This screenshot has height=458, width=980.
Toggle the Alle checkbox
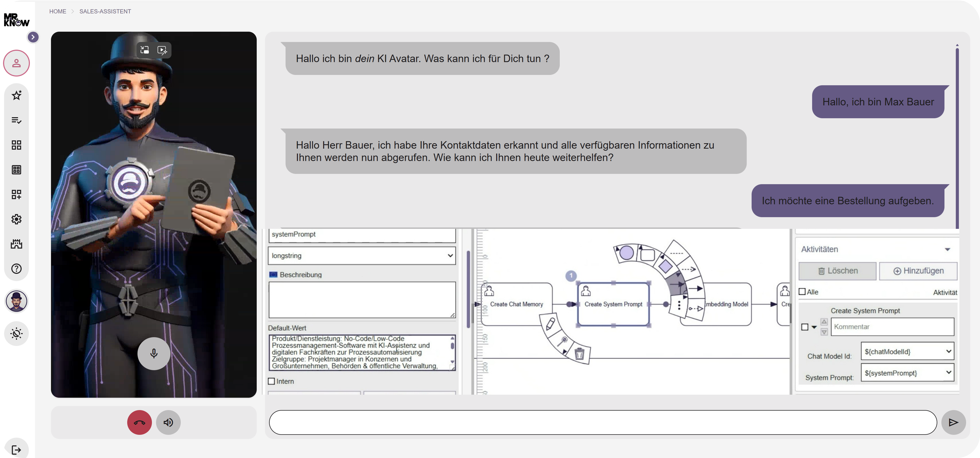(x=802, y=292)
